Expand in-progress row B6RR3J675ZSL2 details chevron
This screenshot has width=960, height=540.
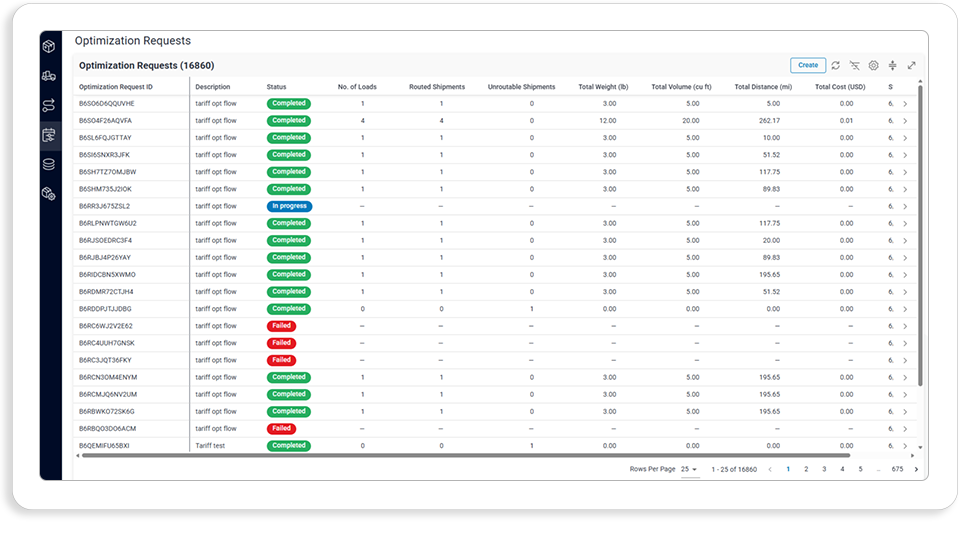[x=905, y=206]
